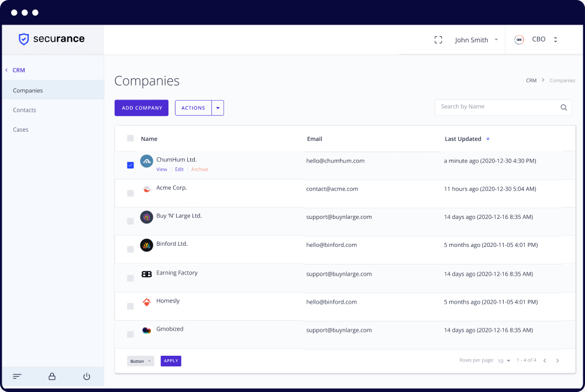Click the Acme Corp. company name
The image size is (585, 392).
[x=171, y=188]
